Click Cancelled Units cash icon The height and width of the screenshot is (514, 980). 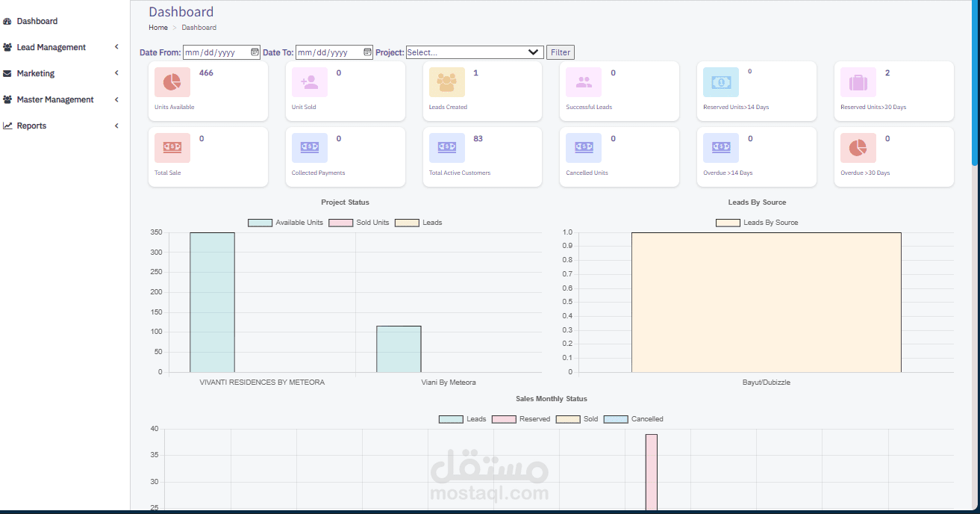pyautogui.click(x=584, y=148)
